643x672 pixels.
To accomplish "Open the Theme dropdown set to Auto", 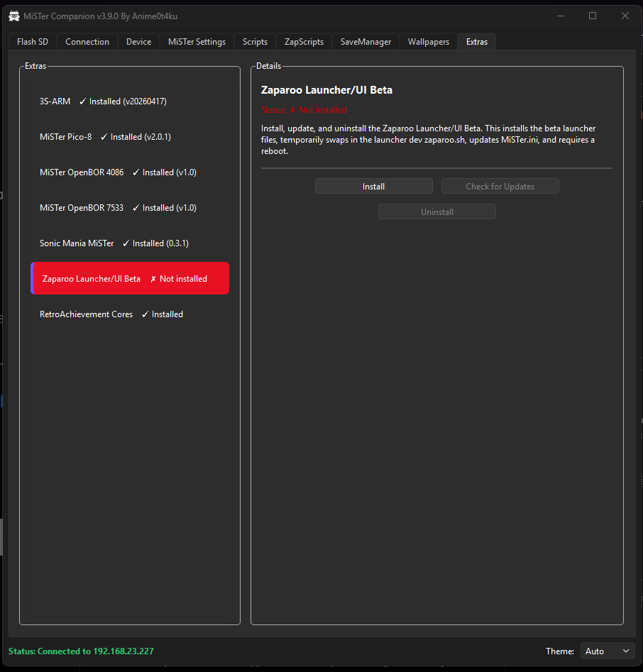I will click(608, 651).
